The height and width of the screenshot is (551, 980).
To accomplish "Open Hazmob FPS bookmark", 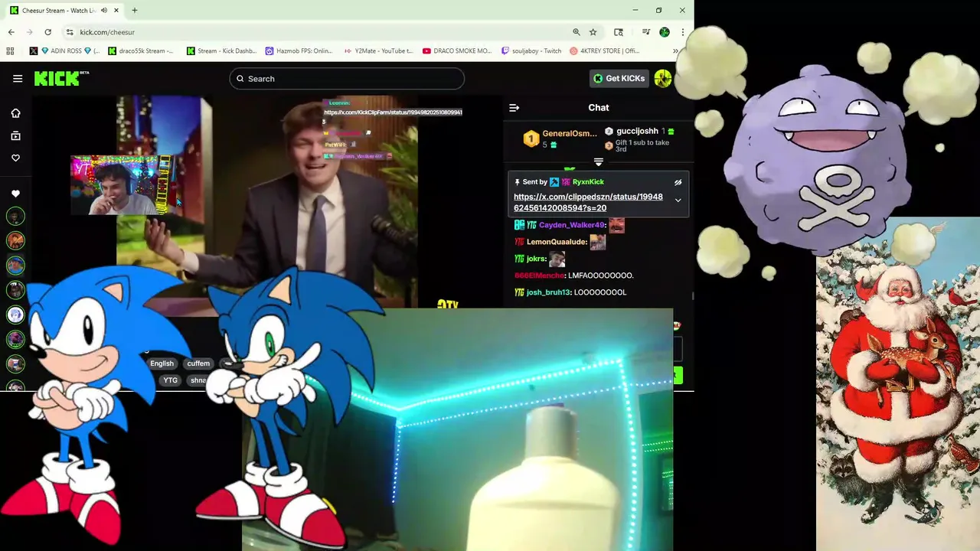I will click(299, 51).
